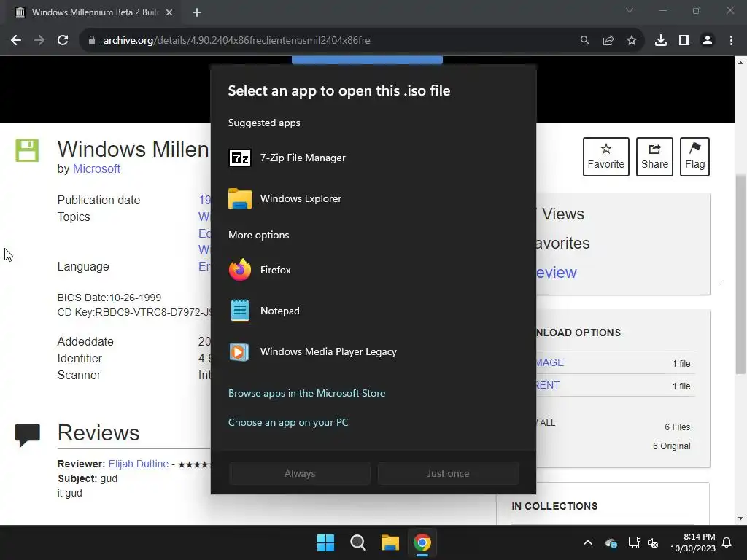Click the browser forward arrow
This screenshot has height=560, width=747.
39,41
